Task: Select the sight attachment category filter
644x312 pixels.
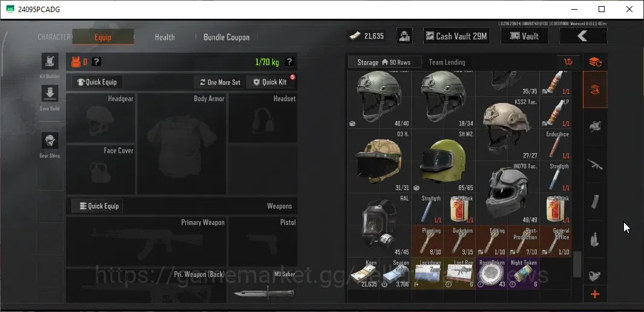Action: (x=595, y=274)
